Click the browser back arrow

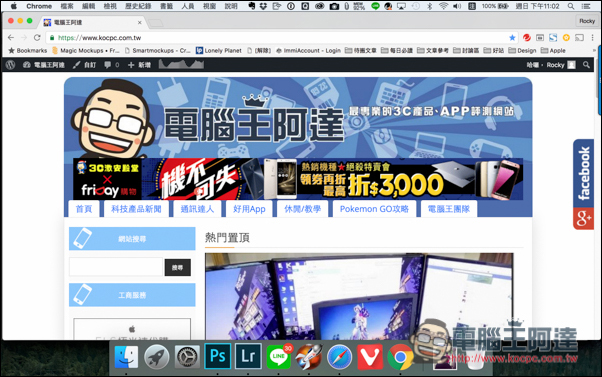[11, 38]
